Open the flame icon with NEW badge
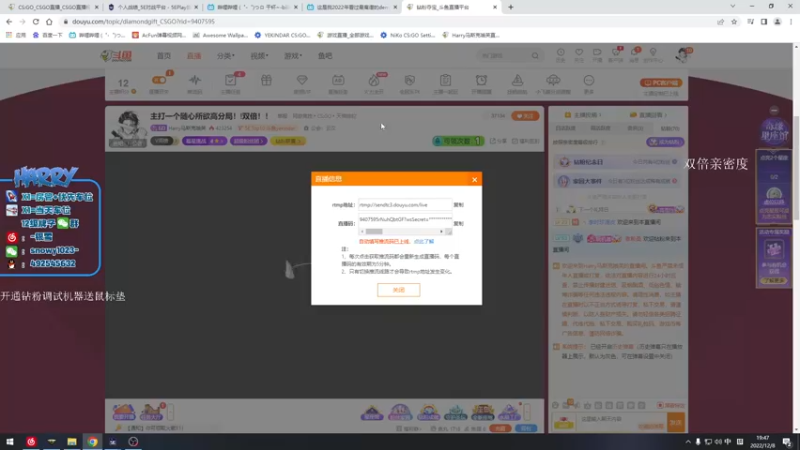 pyautogui.click(x=374, y=80)
